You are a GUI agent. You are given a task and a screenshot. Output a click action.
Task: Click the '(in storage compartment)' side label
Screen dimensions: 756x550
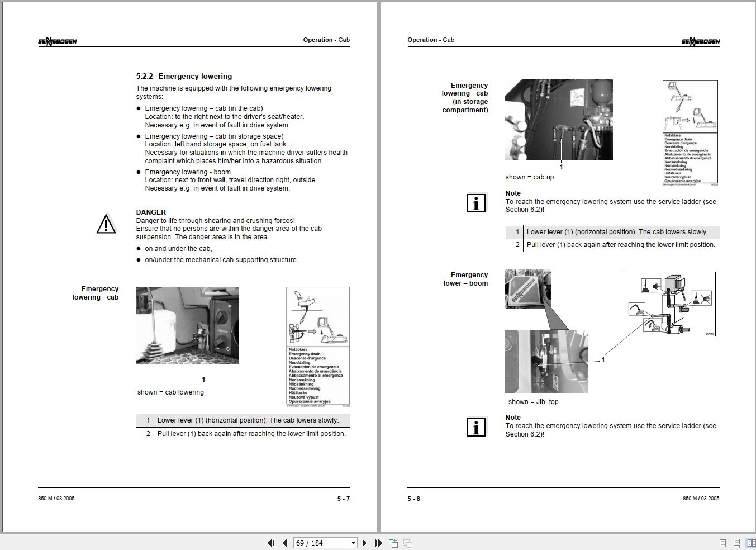click(x=465, y=106)
